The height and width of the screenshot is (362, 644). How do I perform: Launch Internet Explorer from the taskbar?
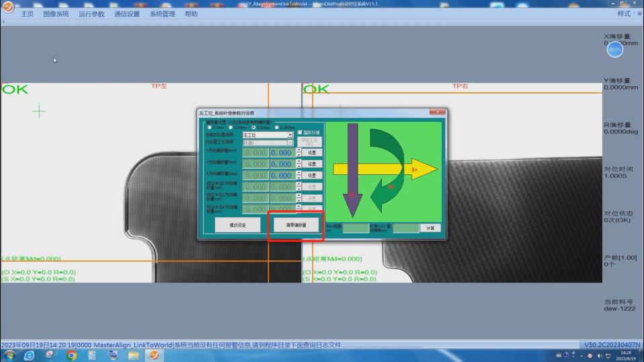point(31,355)
